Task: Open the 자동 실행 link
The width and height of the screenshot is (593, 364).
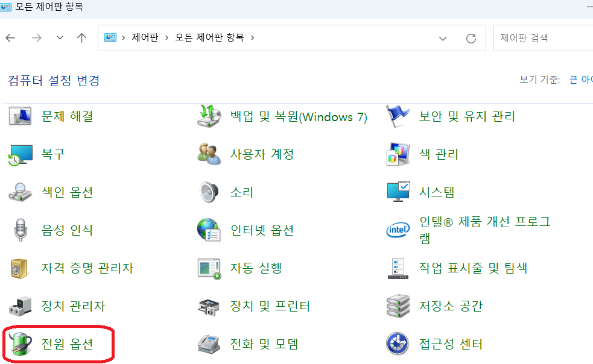Action: point(256,268)
